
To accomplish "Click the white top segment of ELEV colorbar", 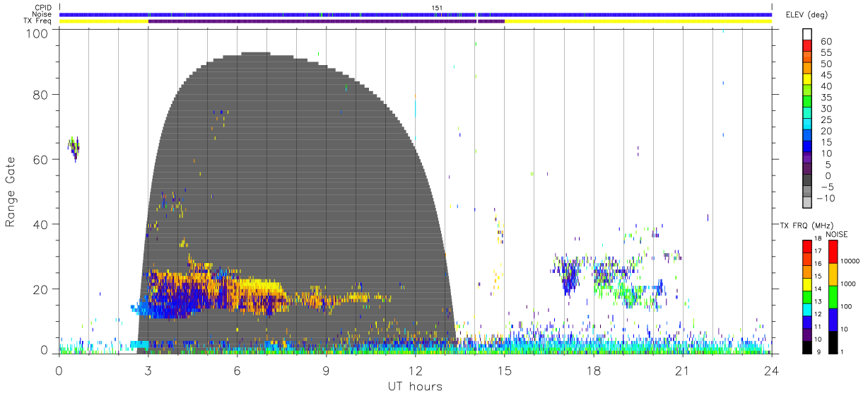I will pos(807,33).
